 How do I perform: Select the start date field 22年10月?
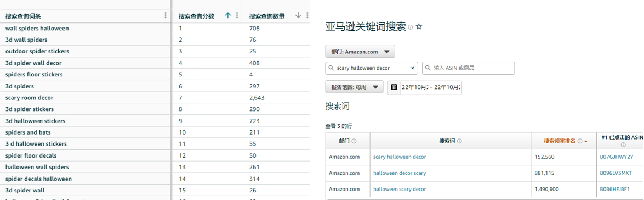tap(415, 87)
